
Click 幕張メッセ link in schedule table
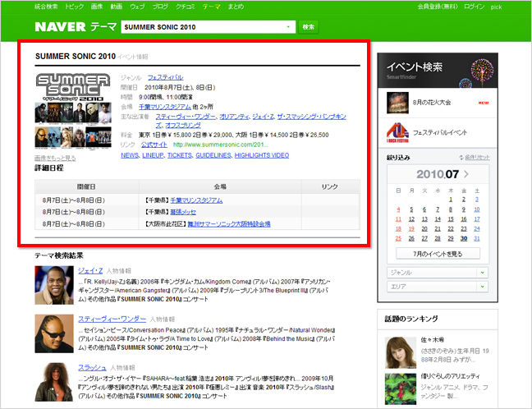183,212
